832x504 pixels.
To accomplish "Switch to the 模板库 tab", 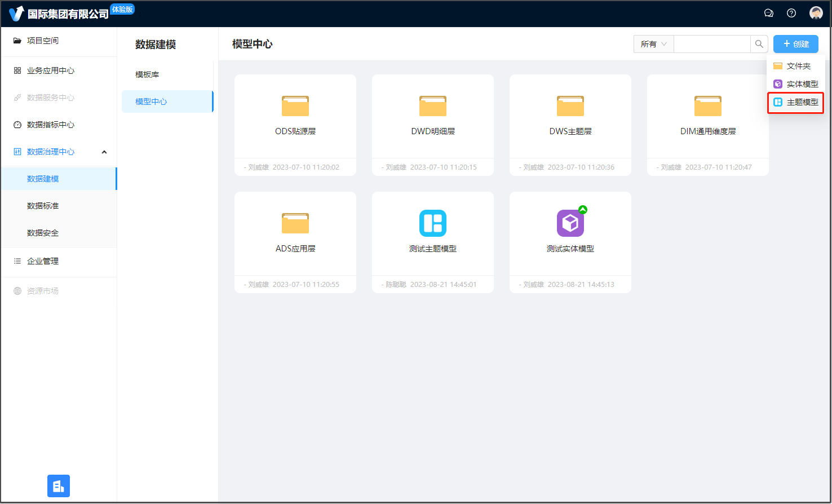I will tap(147, 74).
